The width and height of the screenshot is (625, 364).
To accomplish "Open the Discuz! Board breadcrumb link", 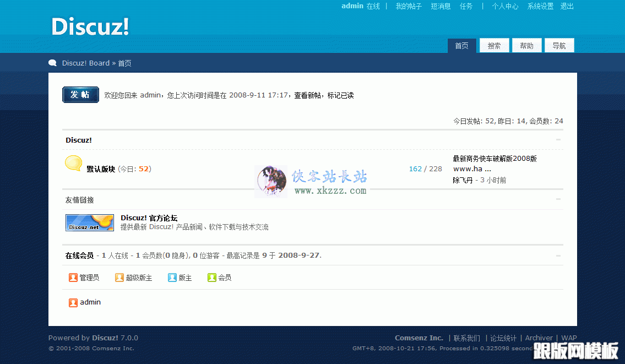I will click(x=86, y=63).
